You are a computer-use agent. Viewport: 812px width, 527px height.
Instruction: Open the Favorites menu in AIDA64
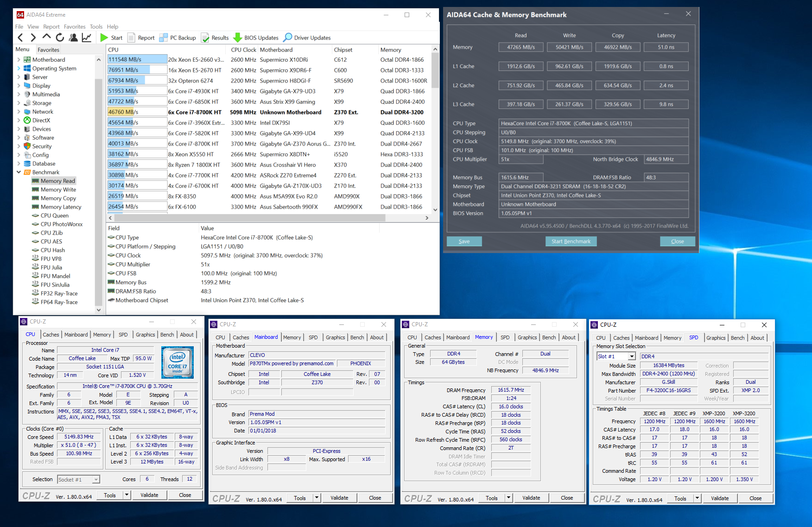tap(75, 26)
